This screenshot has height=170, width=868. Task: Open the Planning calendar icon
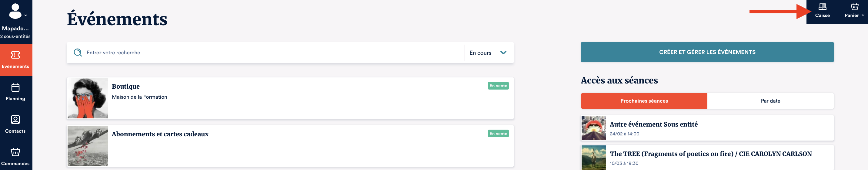pos(15,87)
